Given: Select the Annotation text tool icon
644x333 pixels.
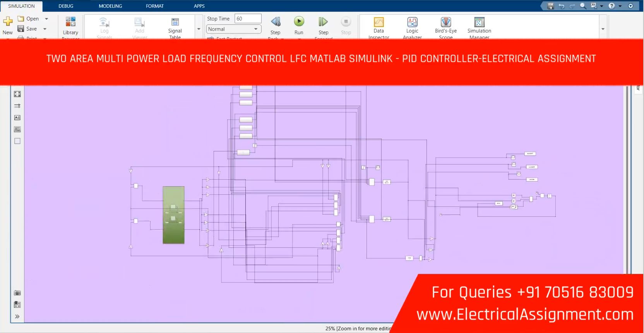Looking at the screenshot, I should (x=17, y=117).
